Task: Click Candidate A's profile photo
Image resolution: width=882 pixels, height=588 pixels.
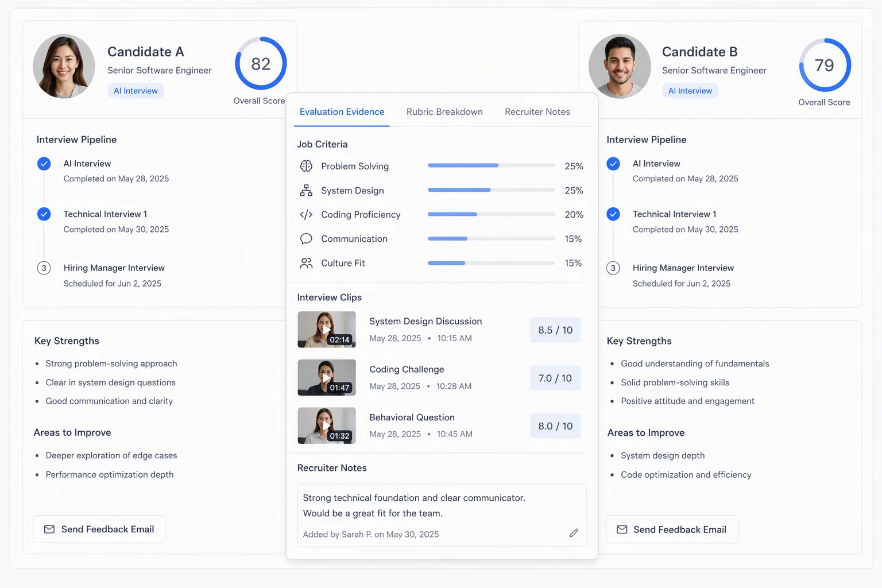Action: click(x=64, y=66)
